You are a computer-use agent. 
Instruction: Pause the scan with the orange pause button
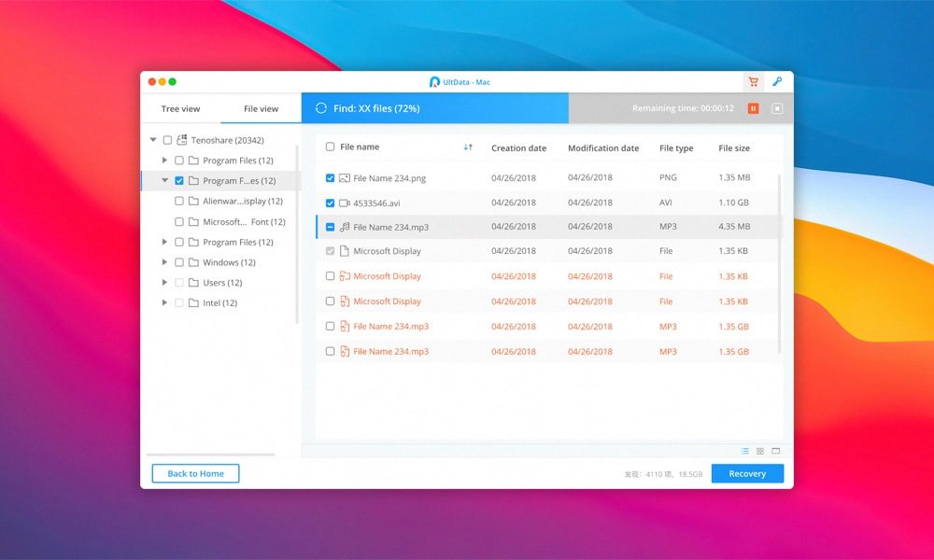pos(753,108)
